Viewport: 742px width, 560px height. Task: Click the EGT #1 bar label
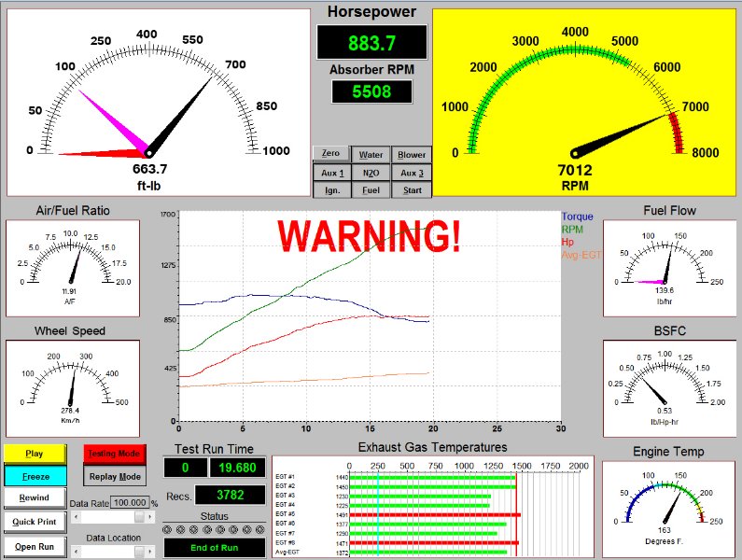click(x=285, y=477)
